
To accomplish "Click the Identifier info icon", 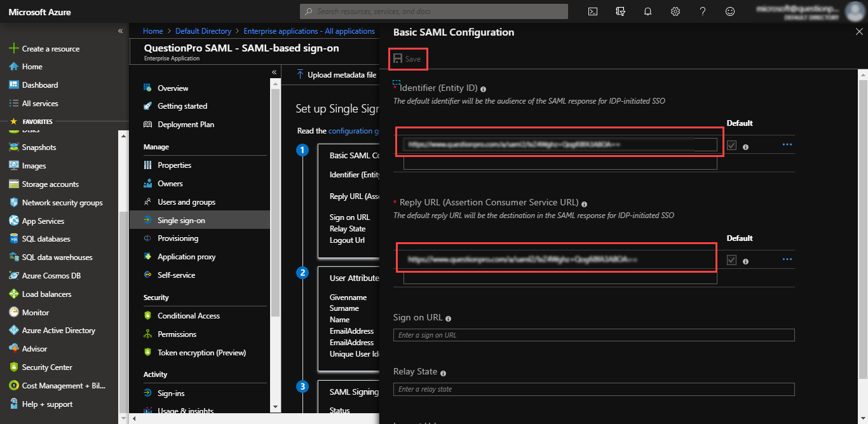I will pos(484,89).
